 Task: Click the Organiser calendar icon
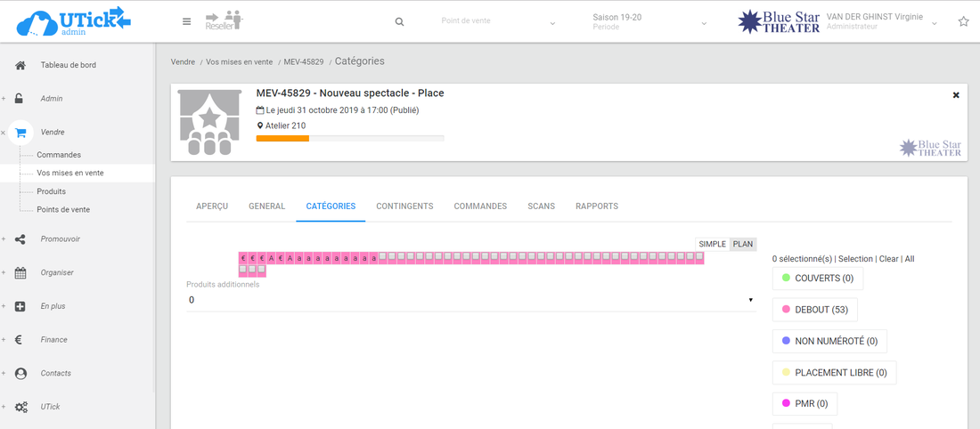20,272
